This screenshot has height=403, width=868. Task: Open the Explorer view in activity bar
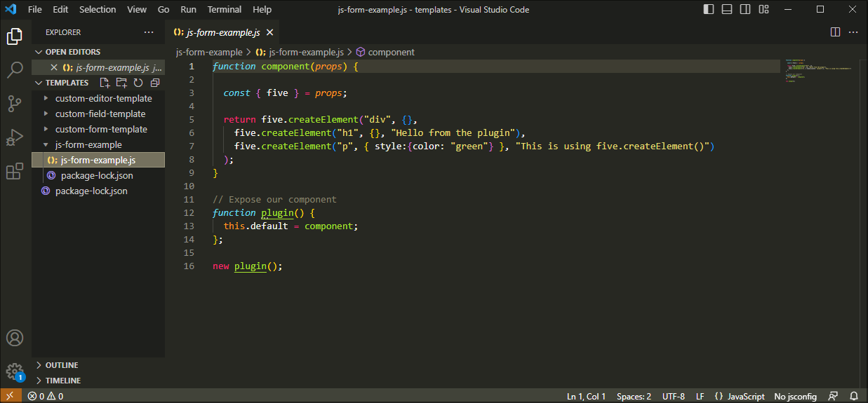(x=15, y=36)
